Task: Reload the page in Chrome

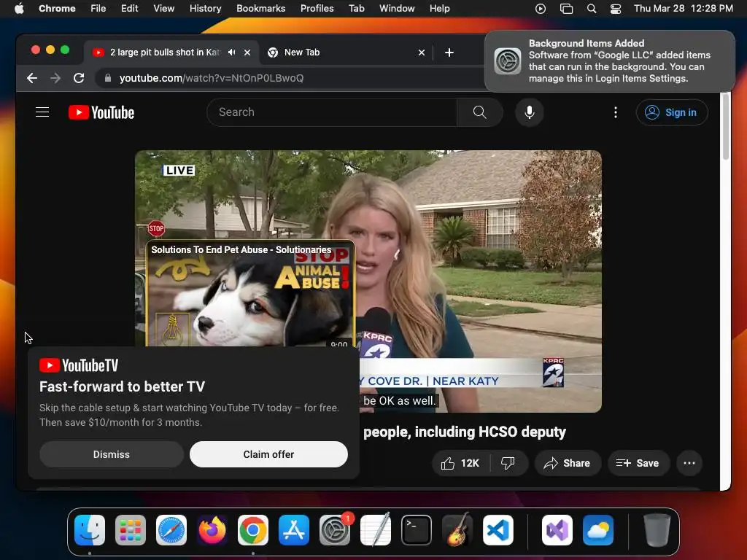Action: pos(79,78)
